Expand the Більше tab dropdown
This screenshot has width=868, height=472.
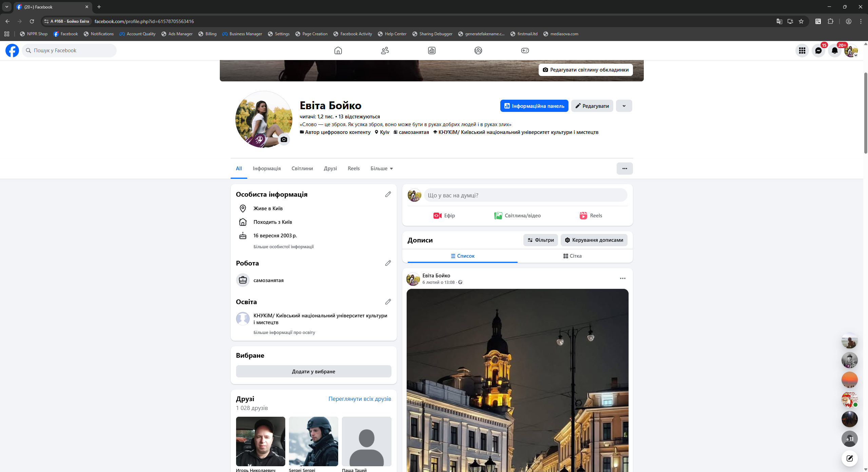tap(382, 169)
